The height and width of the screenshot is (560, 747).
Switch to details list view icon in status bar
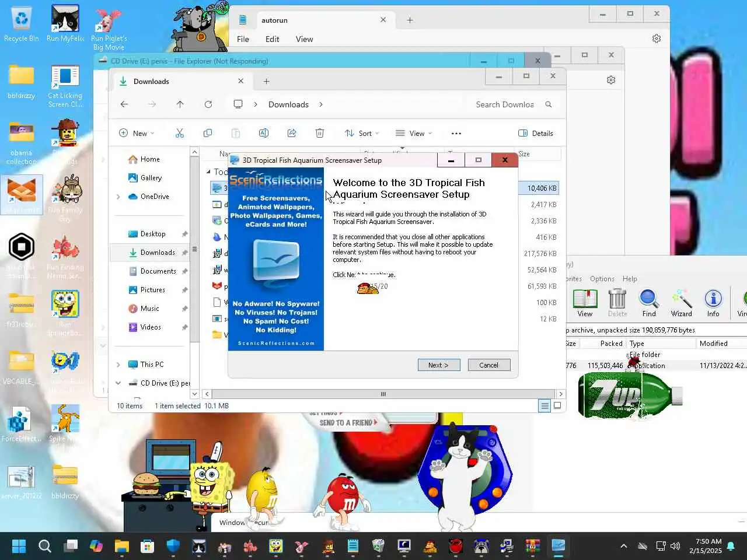coord(544,406)
